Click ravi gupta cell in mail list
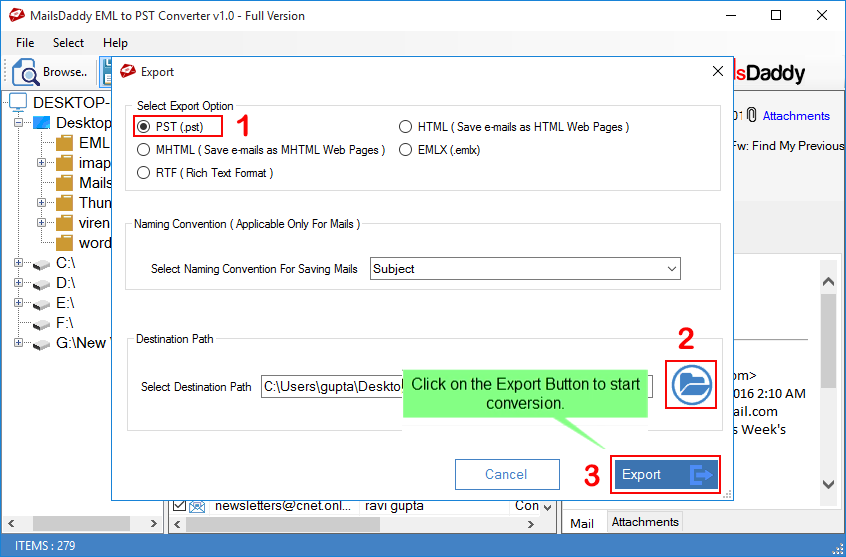This screenshot has height=557, width=846. (394, 506)
